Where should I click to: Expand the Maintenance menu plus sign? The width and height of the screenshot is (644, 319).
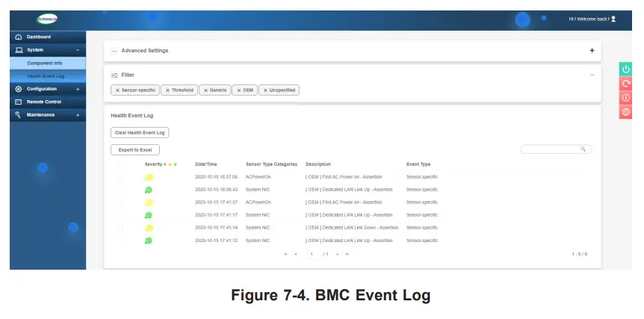(78, 115)
